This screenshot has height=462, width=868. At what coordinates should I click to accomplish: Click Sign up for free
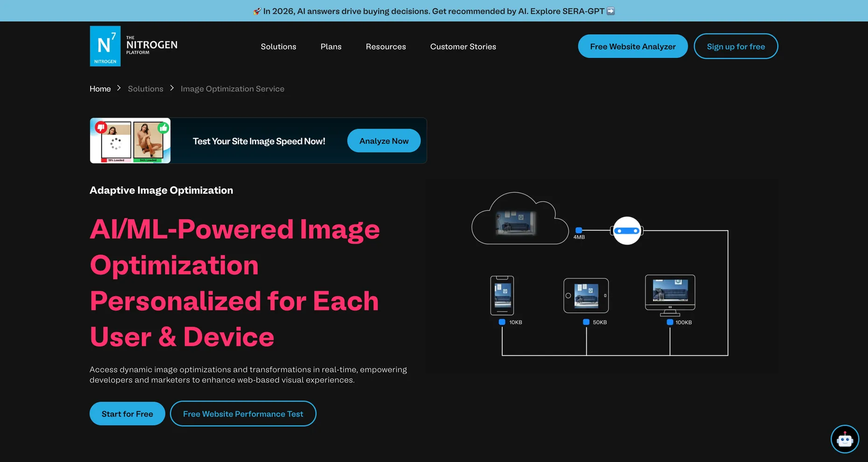click(x=736, y=46)
